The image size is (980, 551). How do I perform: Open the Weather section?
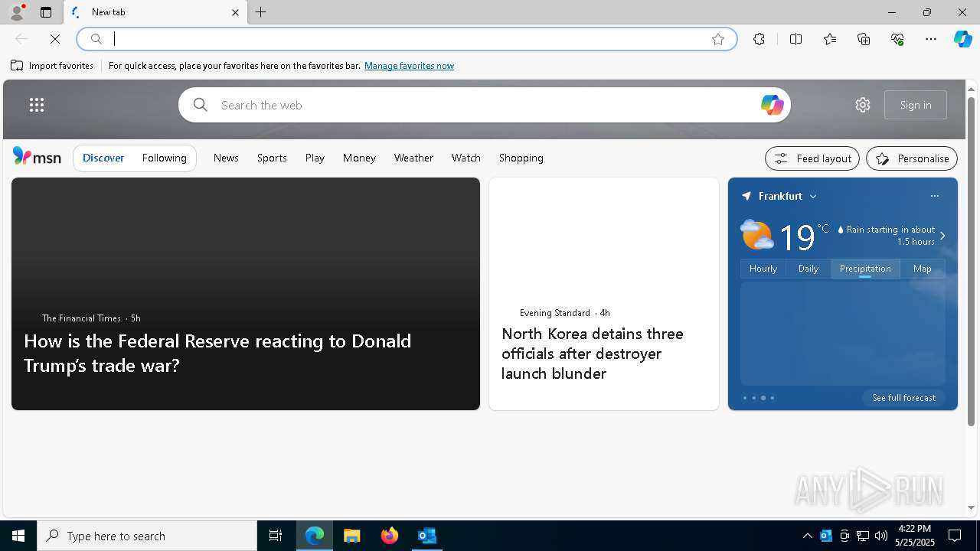click(x=413, y=158)
